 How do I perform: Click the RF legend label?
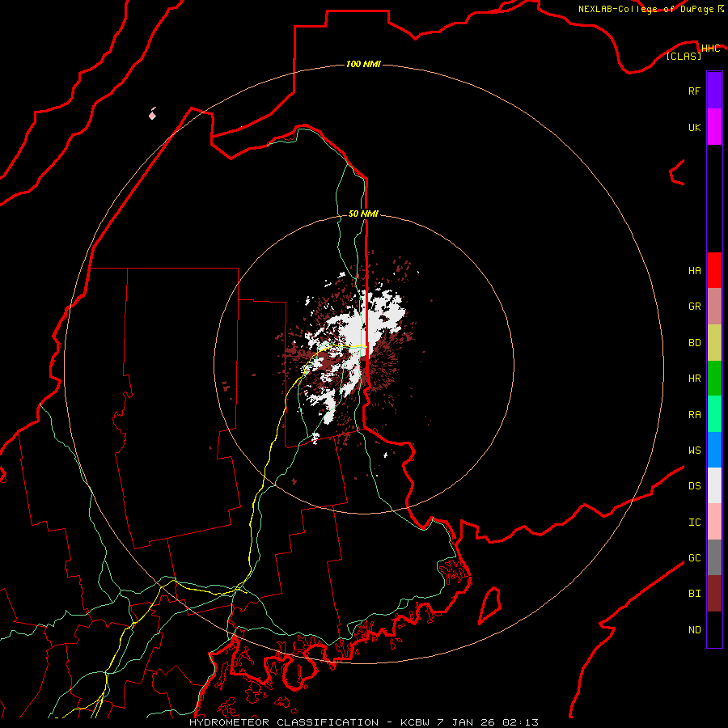[694, 91]
